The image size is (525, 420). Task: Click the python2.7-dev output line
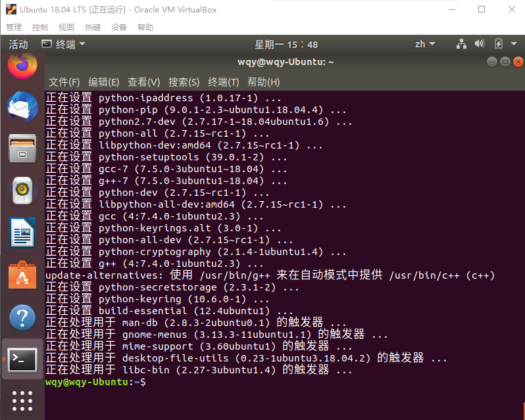199,122
